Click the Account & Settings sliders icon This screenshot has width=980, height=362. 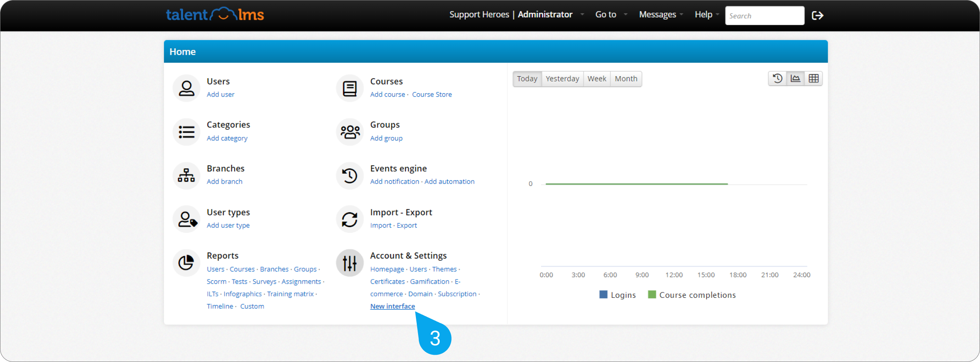point(350,262)
